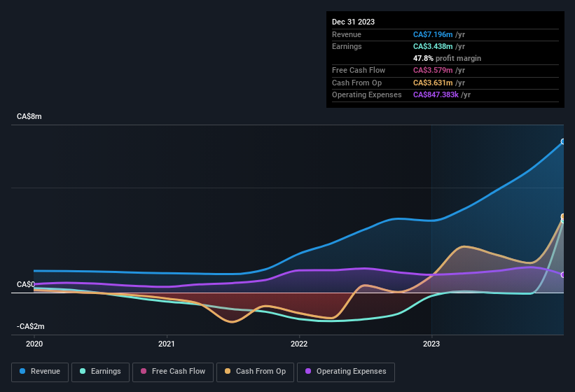The image size is (575, 392).
Task: Click the 2023 x-axis label
Action: click(431, 344)
